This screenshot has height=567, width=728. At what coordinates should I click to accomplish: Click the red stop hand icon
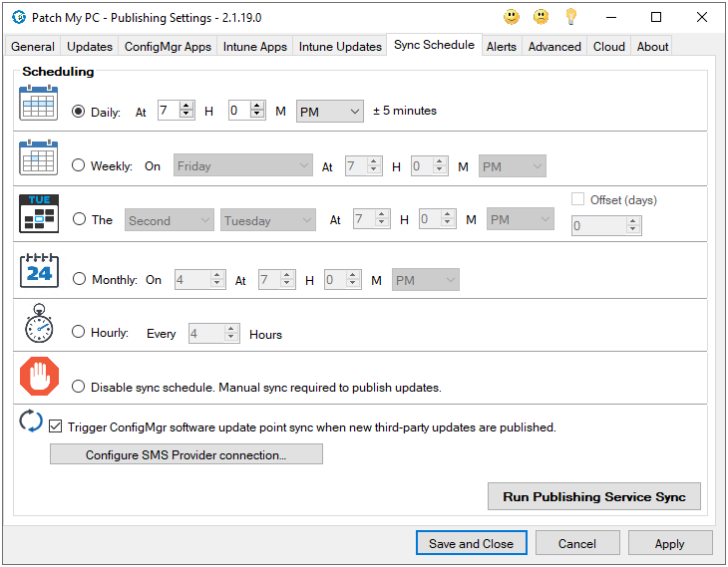39,378
